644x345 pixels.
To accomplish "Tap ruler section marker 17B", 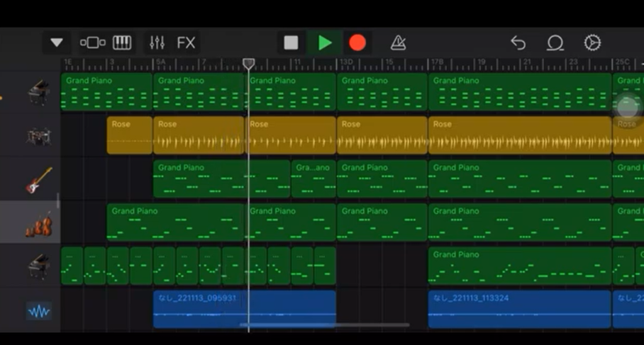I will [x=438, y=62].
